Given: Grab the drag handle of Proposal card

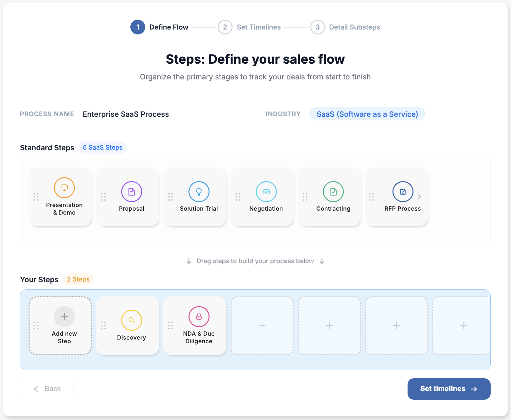Looking at the screenshot, I should pos(103,197).
